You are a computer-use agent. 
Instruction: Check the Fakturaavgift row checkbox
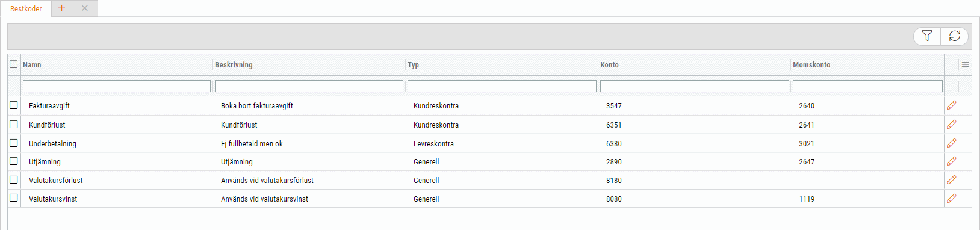point(13,105)
